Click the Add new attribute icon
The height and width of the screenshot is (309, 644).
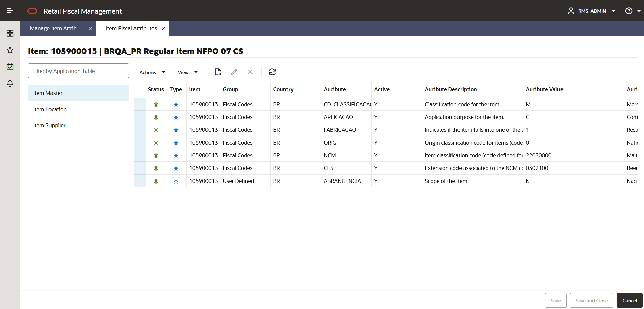[218, 72]
